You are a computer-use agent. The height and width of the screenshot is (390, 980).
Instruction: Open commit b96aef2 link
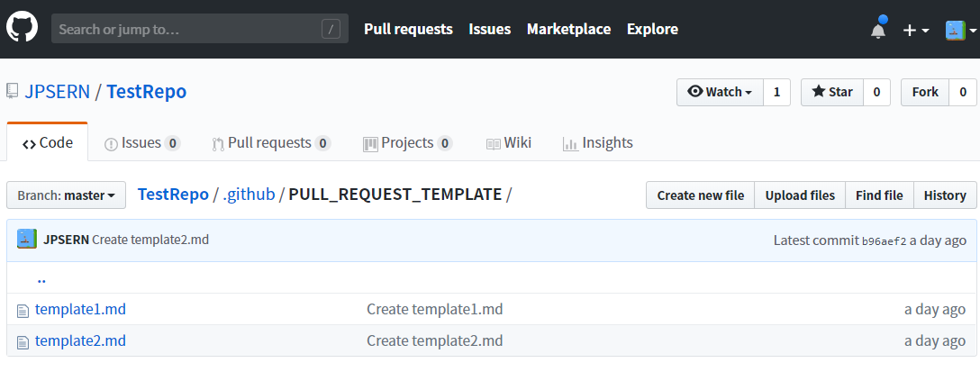[x=884, y=241]
